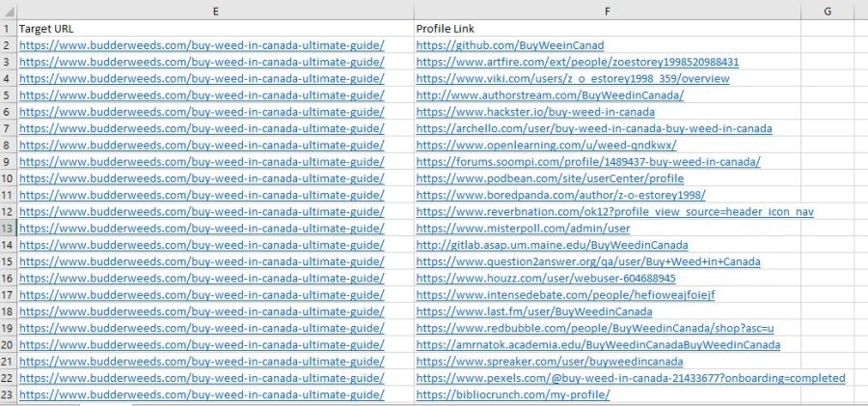The image size is (868, 406).
Task: Open the budderweeds Target URL in row 23
Action: point(202,394)
